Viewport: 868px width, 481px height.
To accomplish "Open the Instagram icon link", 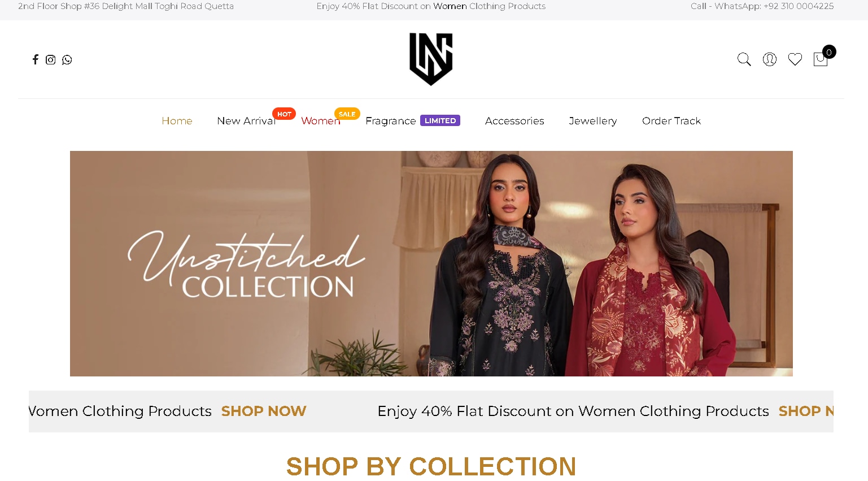I will coord(50,59).
